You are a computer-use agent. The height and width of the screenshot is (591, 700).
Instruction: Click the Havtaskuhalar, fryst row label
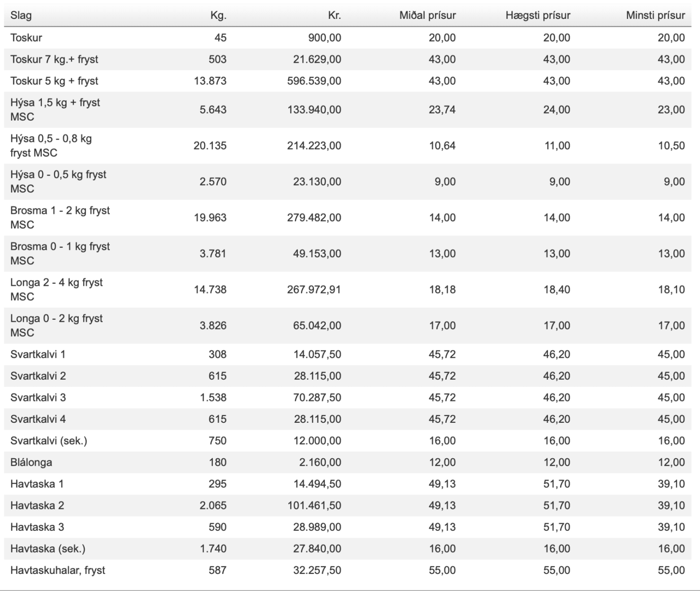tap(57, 570)
